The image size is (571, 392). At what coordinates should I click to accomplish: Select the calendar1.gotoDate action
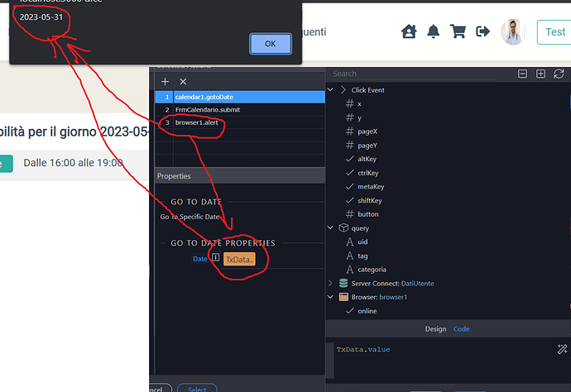coord(240,97)
